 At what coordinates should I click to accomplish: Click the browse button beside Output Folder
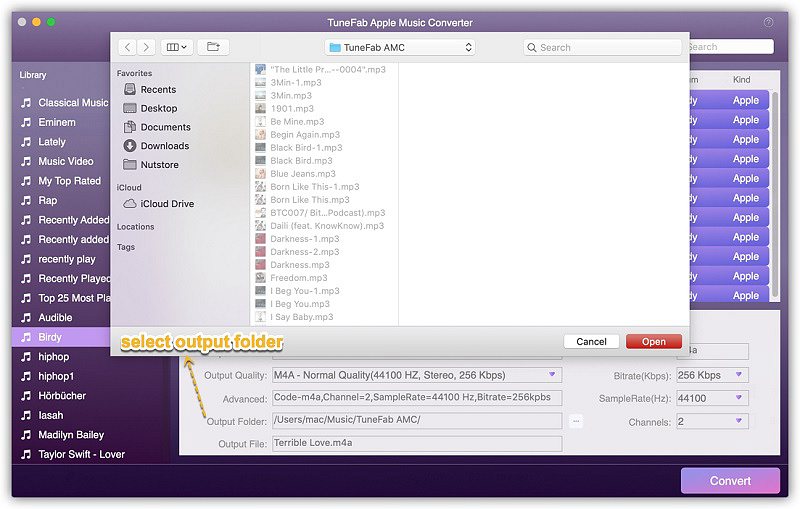tap(576, 422)
